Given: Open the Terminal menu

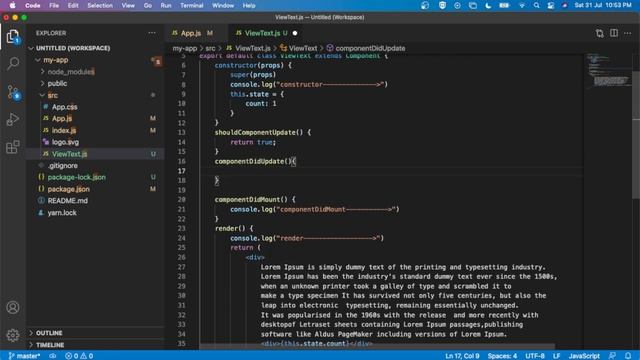Looking at the screenshot, I should click(x=192, y=5).
